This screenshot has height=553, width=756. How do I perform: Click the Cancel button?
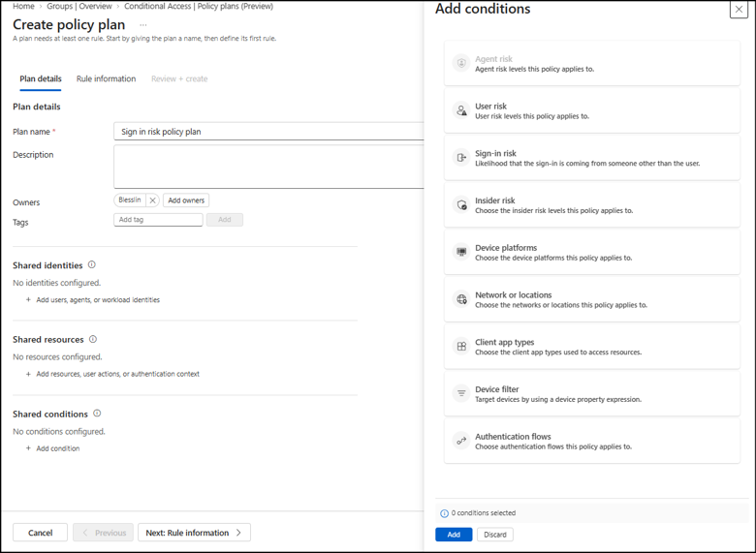tap(40, 533)
